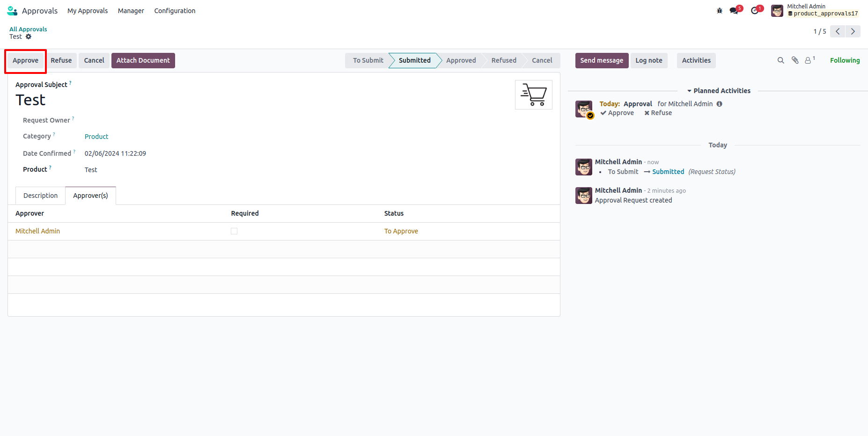The height and width of the screenshot is (436, 868).
Task: Switch to the Description tab
Action: click(41, 196)
